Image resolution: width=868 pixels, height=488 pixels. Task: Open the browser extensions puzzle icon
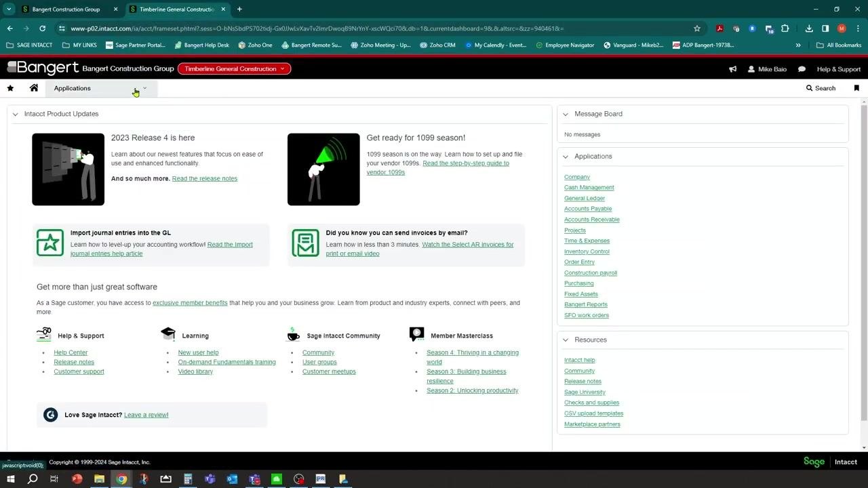(x=785, y=28)
